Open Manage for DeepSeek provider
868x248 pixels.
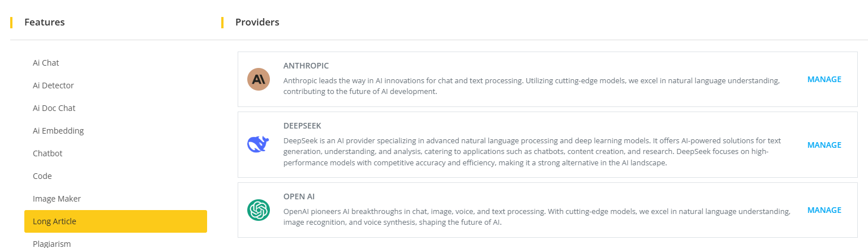[x=824, y=145]
